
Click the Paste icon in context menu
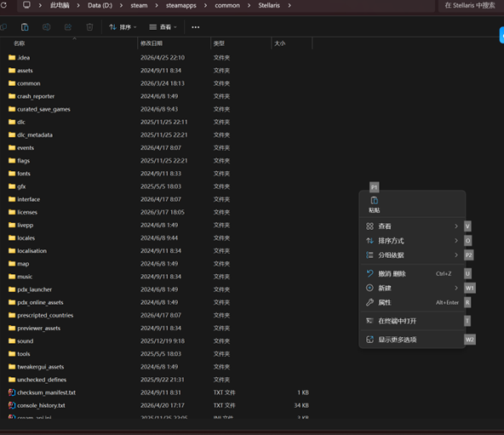point(374,204)
